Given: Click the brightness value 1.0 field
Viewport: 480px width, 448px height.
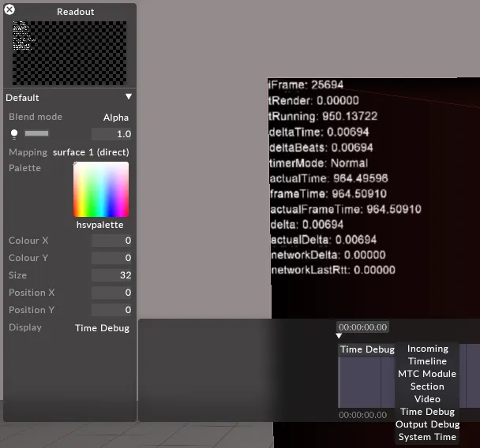Looking at the screenshot, I should (111, 134).
